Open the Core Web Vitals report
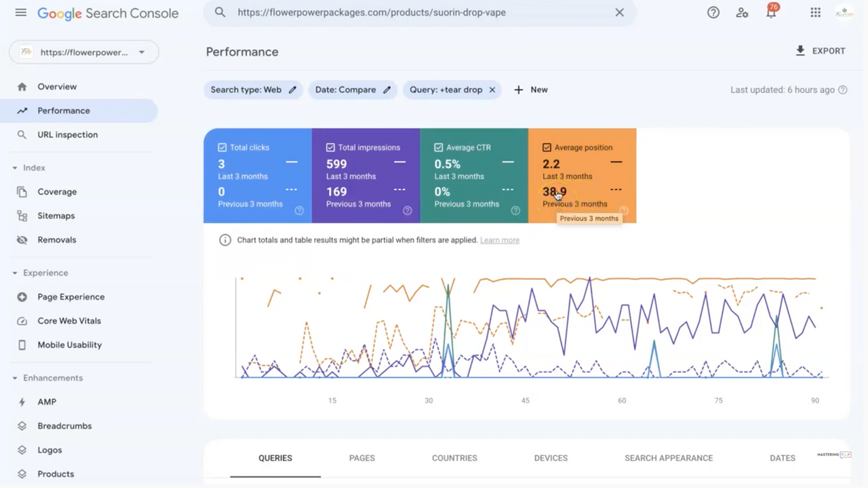This screenshot has height=488, width=868. [x=69, y=321]
